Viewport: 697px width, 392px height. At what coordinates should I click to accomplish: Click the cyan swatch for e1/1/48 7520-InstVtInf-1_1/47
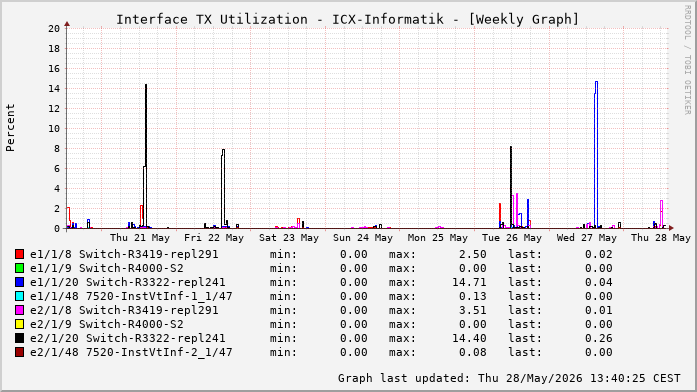[x=19, y=296]
